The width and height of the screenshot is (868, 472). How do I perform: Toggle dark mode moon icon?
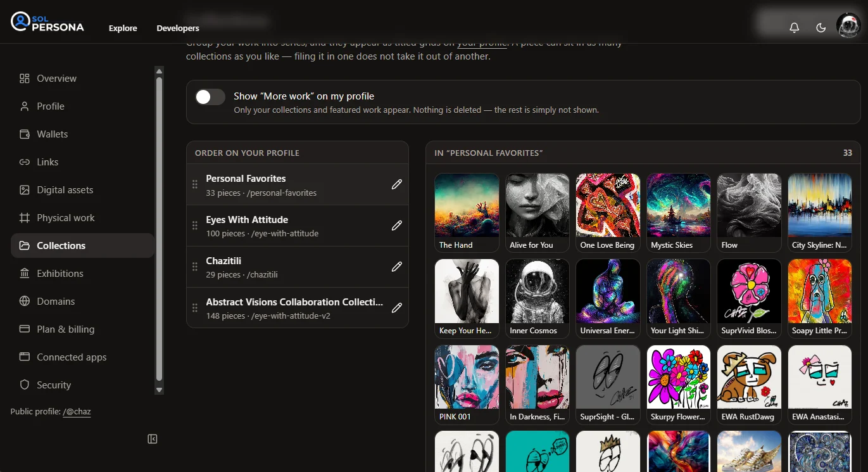click(x=821, y=28)
